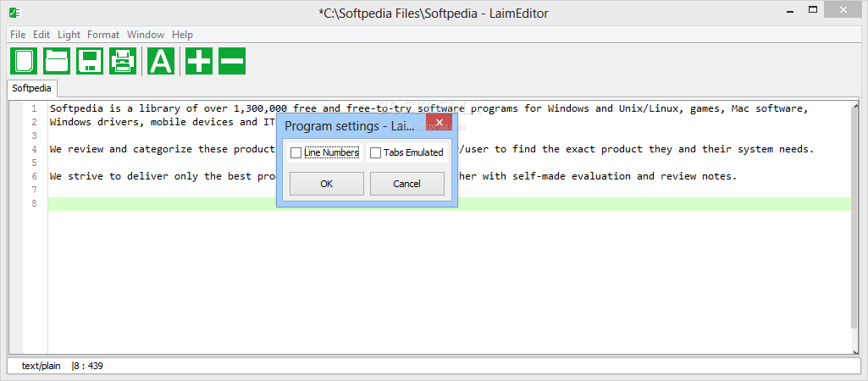Click line number 4 in gutter
The image size is (868, 381).
[35, 150]
